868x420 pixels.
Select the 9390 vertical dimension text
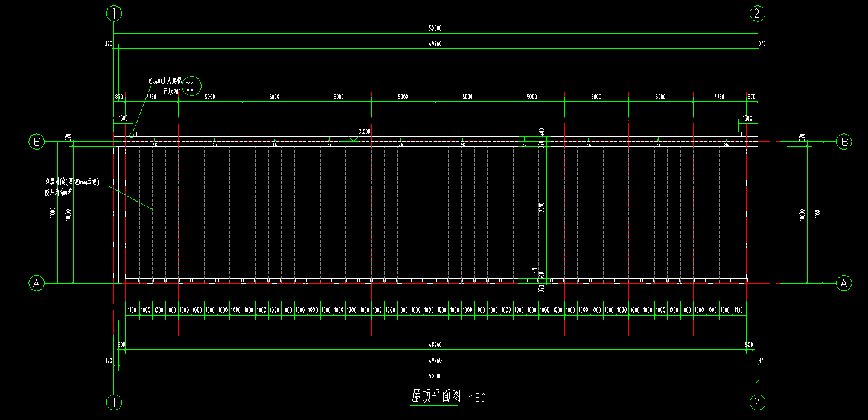pos(542,207)
